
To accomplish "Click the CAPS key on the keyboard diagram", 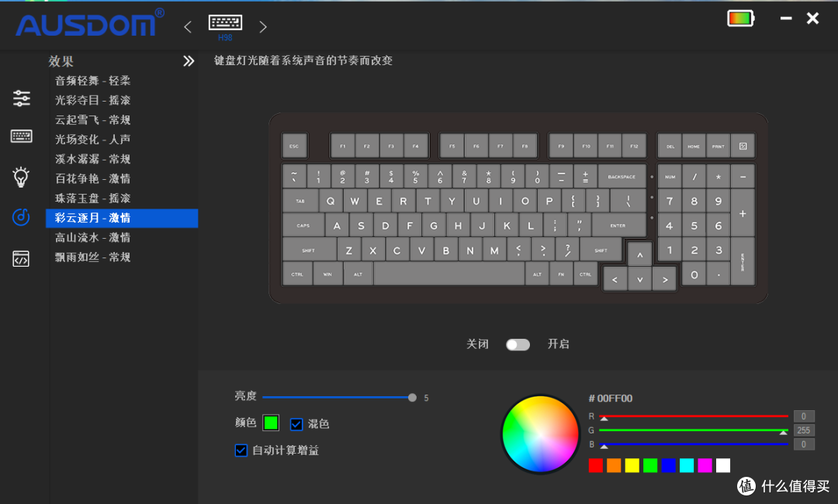I will [303, 226].
